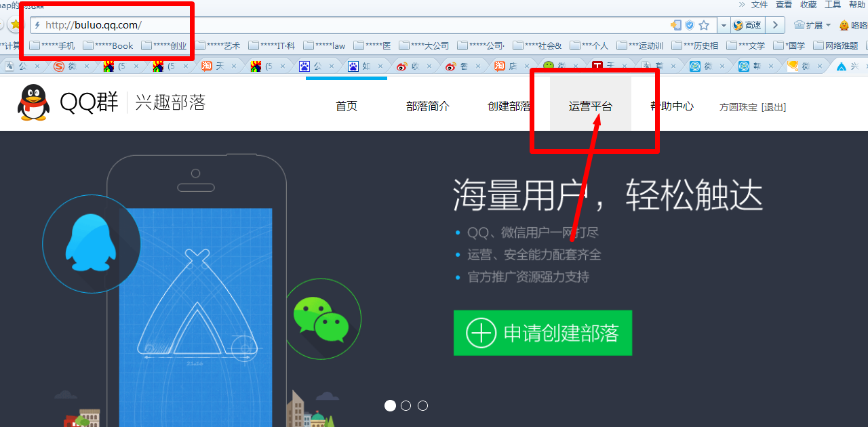This screenshot has height=427, width=868.
Task: Open the *****创业 bookmark folder
Action: [164, 45]
